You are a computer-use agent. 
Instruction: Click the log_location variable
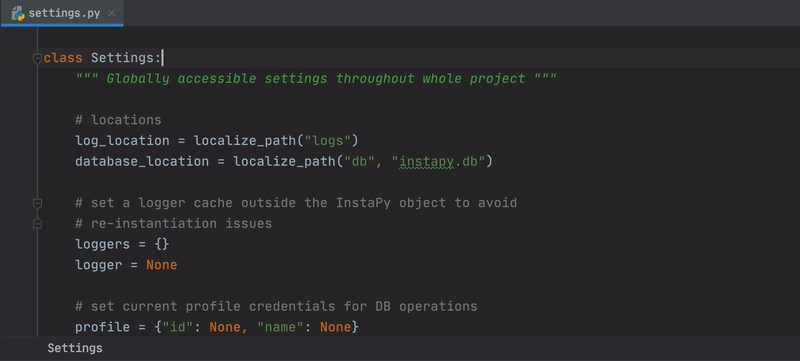(x=122, y=141)
